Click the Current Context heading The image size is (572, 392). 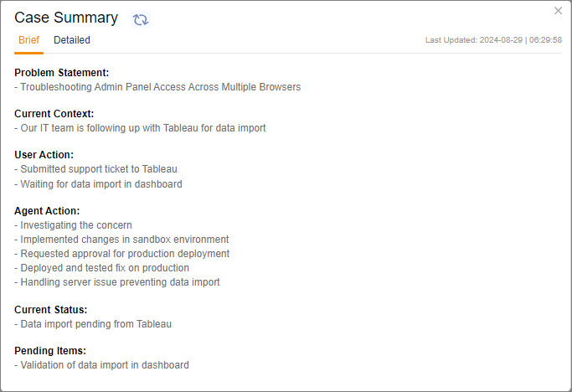pyautogui.click(x=54, y=114)
